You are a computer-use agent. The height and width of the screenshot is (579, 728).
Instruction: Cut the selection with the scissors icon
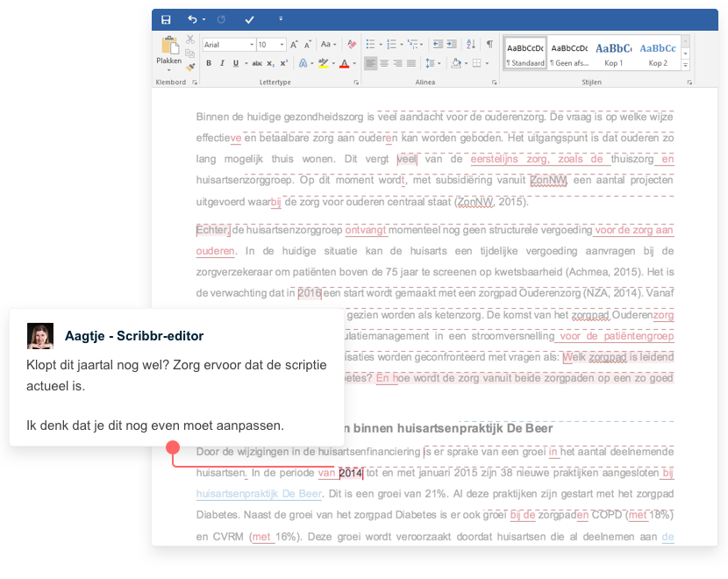tap(189, 39)
